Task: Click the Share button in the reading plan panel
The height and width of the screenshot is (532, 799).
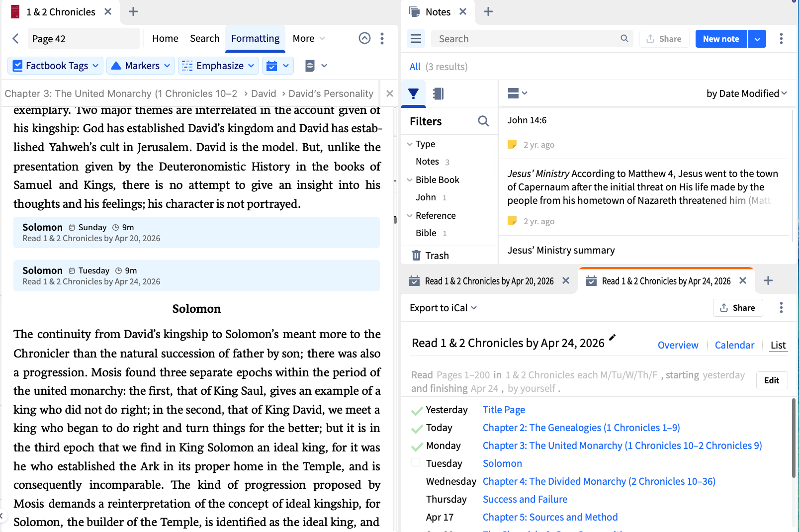Action: (737, 308)
